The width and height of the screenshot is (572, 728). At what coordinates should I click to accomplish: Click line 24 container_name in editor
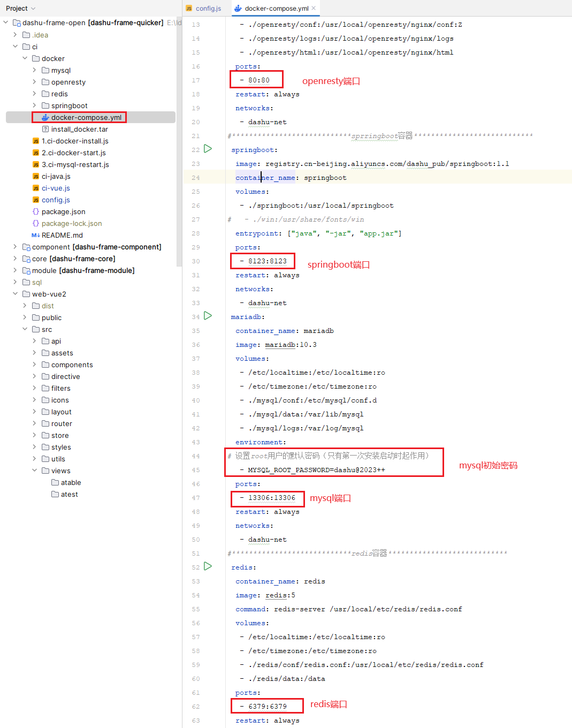tap(265, 178)
